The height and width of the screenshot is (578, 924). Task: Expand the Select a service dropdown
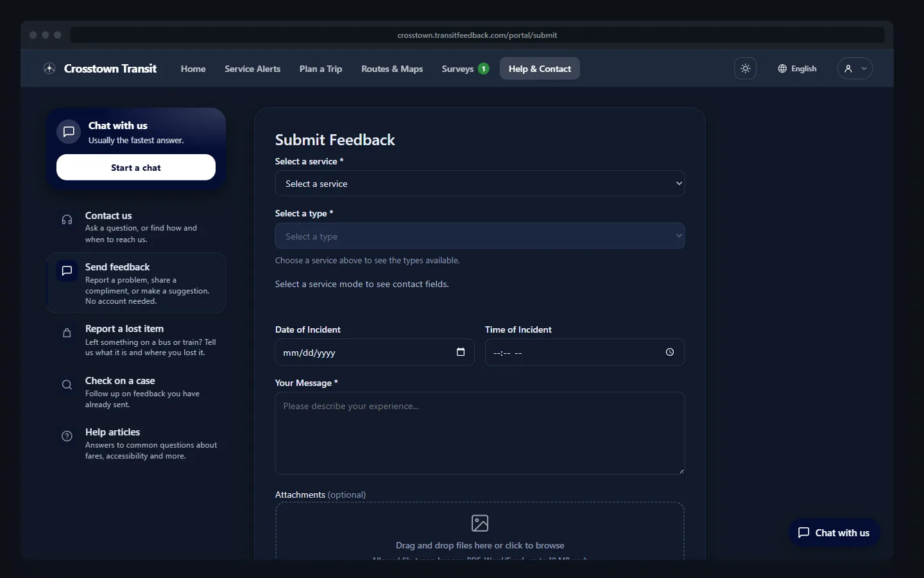click(480, 184)
